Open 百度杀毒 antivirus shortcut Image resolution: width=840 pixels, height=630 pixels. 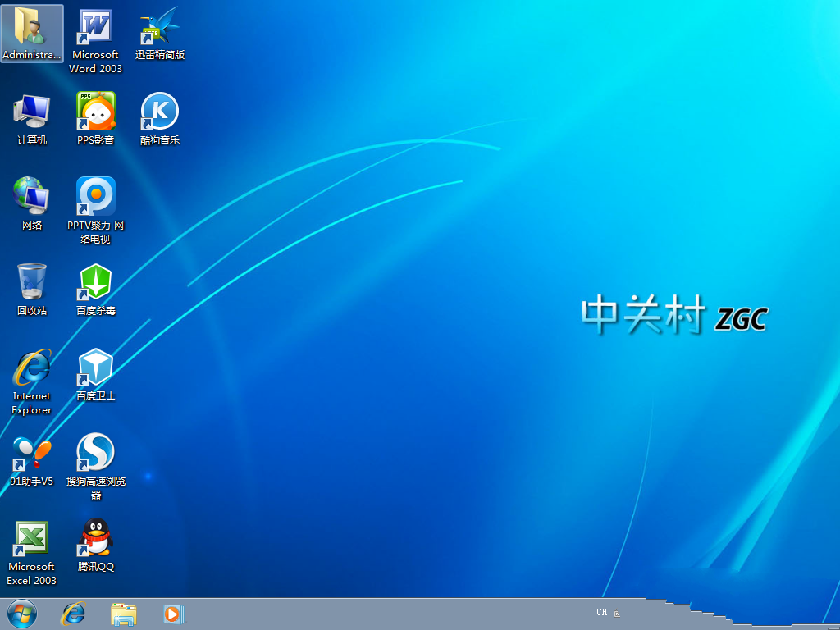tap(95, 290)
